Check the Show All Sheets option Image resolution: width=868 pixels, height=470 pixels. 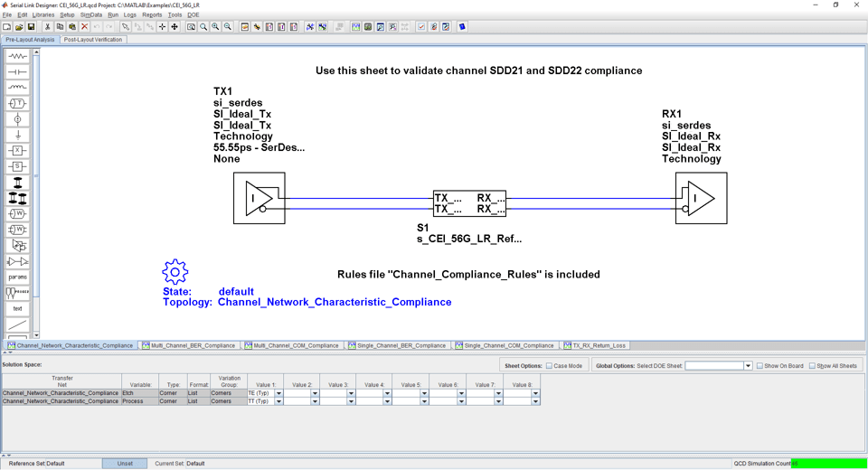click(812, 366)
